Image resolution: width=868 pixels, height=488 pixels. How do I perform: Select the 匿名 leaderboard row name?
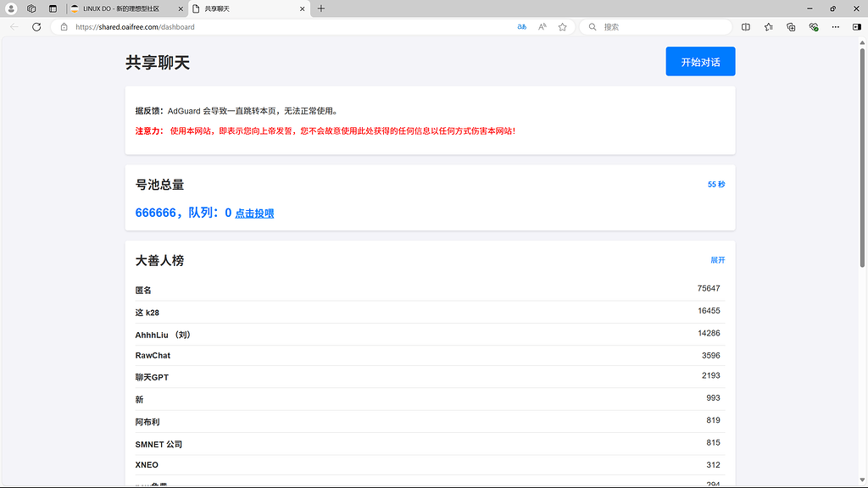[x=143, y=290]
